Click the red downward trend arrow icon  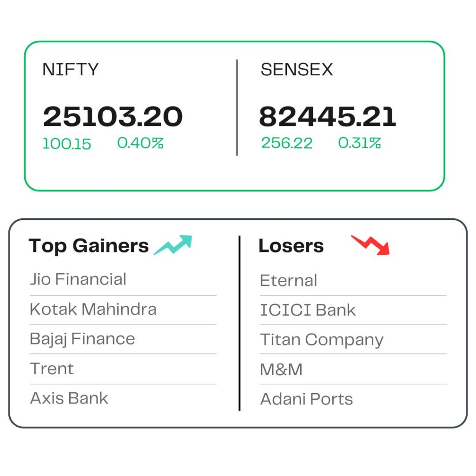point(370,245)
